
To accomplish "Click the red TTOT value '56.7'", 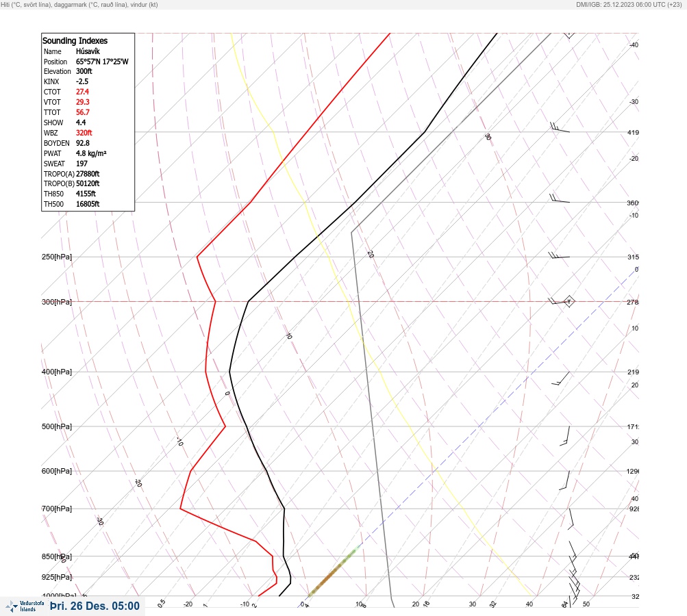I will point(82,112).
